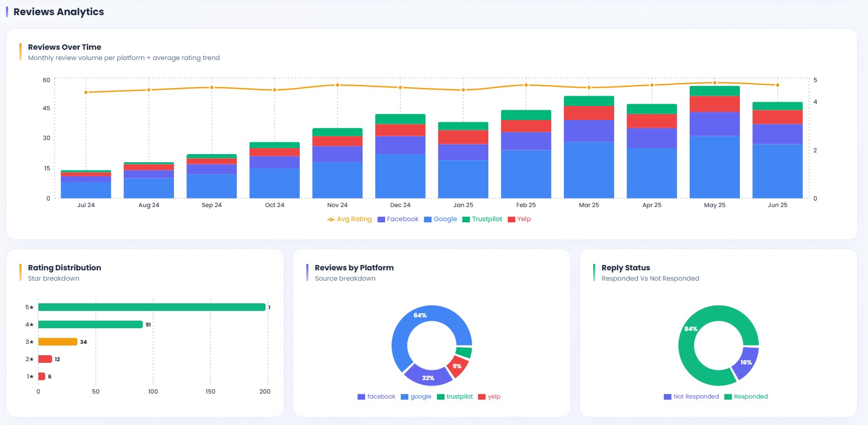This screenshot has width=868, height=425.
Task: Click the 'Source breakdown' subtitle
Action: (345, 278)
